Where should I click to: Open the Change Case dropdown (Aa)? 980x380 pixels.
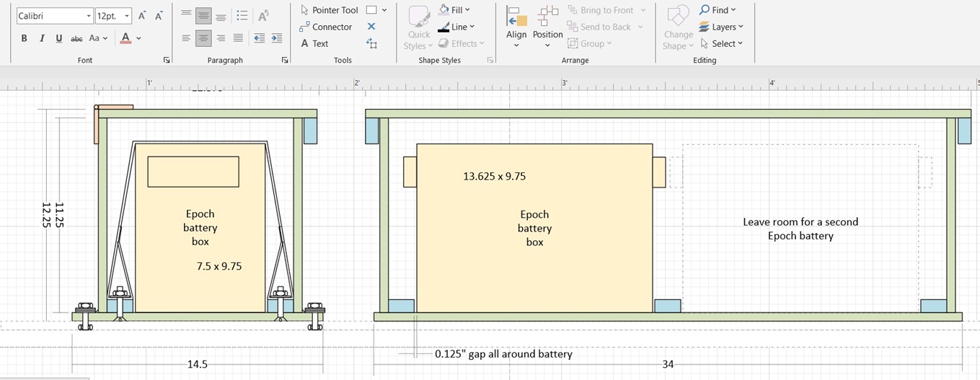click(x=98, y=38)
